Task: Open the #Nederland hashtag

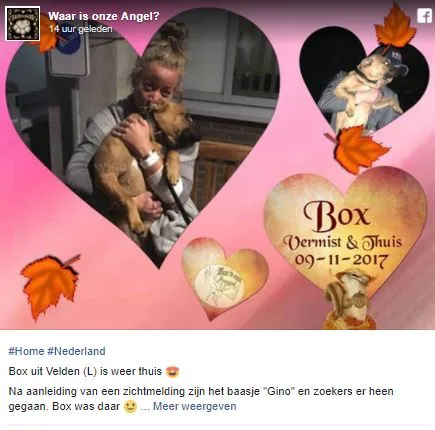Action: tap(76, 351)
